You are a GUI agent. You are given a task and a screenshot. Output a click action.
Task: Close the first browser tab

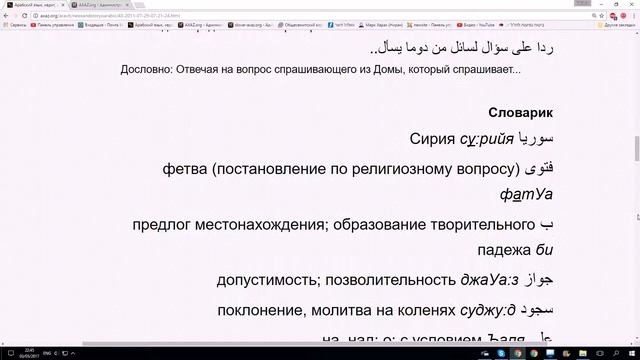coord(63,5)
